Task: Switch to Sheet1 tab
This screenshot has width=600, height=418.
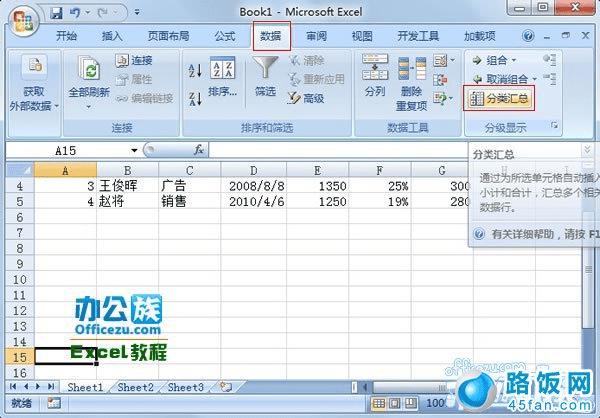Action: tap(85, 387)
